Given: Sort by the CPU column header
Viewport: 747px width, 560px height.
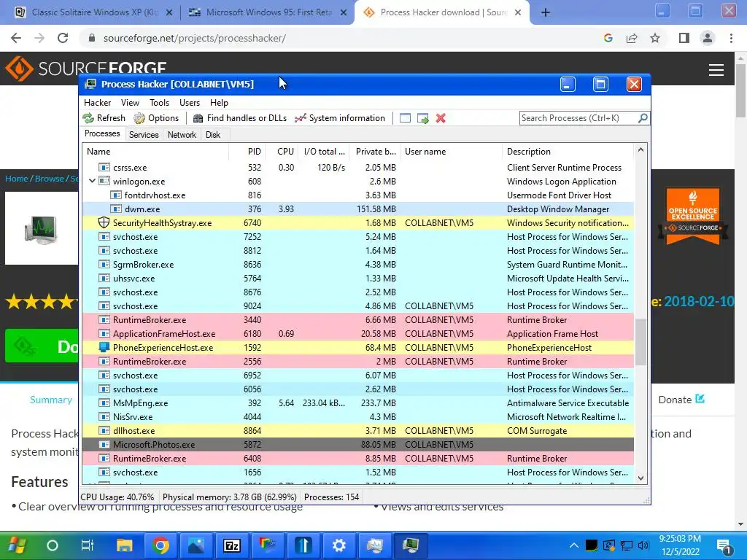Looking at the screenshot, I should [x=282, y=152].
